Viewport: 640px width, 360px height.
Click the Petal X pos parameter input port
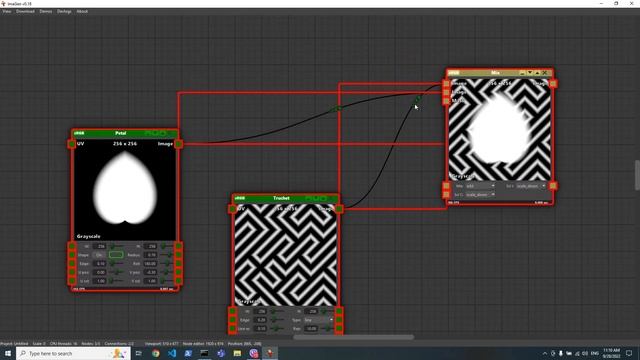tap(72, 272)
